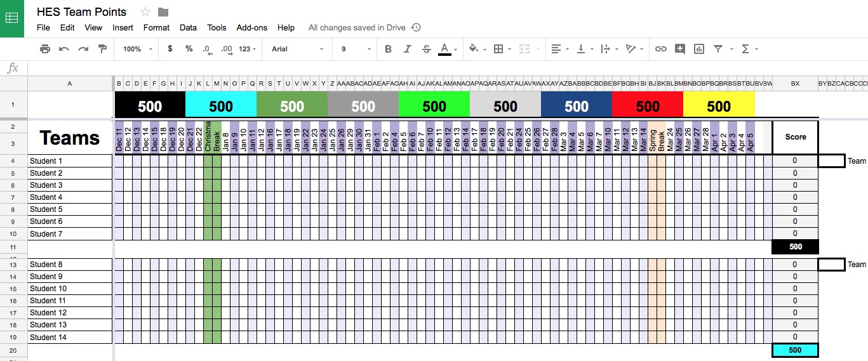Click the undo arrow

pyautogui.click(x=63, y=49)
